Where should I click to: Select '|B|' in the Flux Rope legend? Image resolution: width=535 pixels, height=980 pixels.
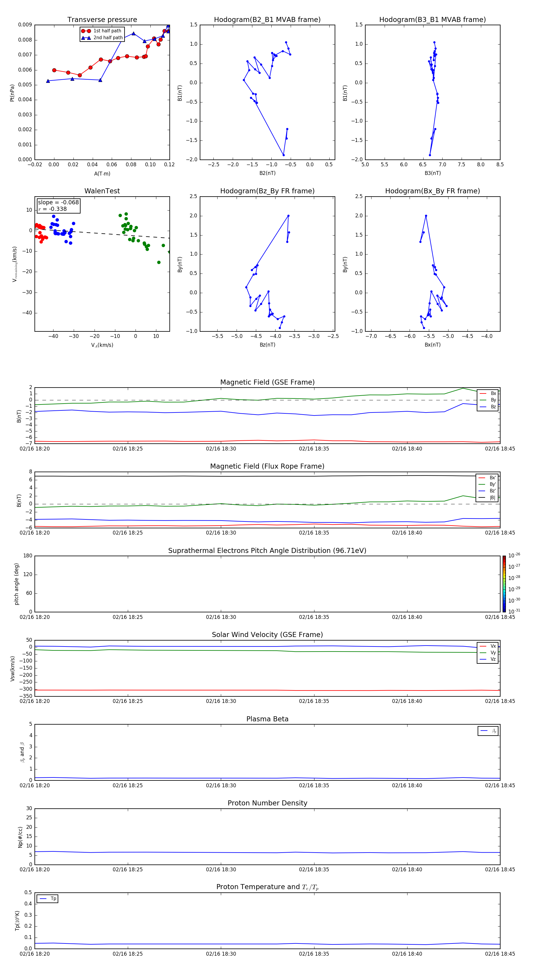[x=487, y=498]
